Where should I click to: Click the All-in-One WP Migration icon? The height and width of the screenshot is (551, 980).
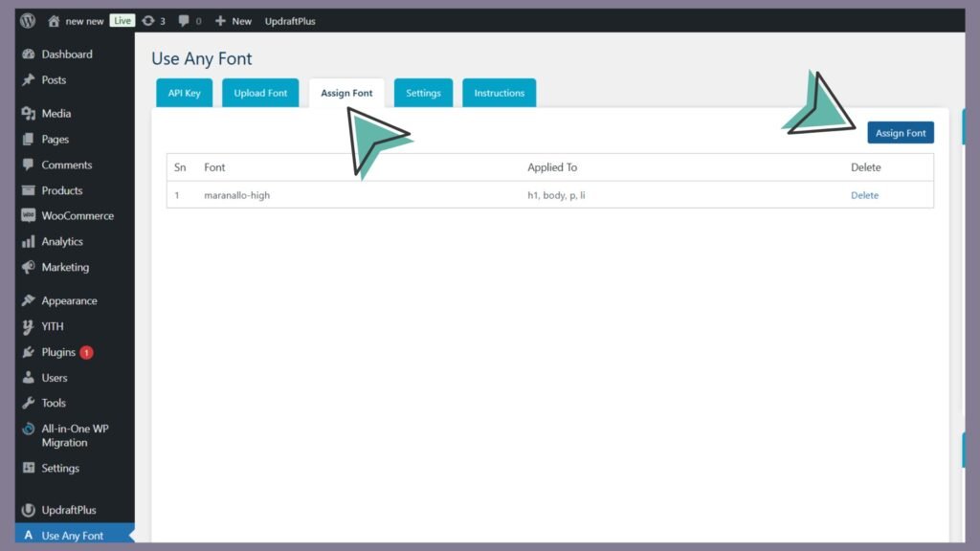point(28,429)
